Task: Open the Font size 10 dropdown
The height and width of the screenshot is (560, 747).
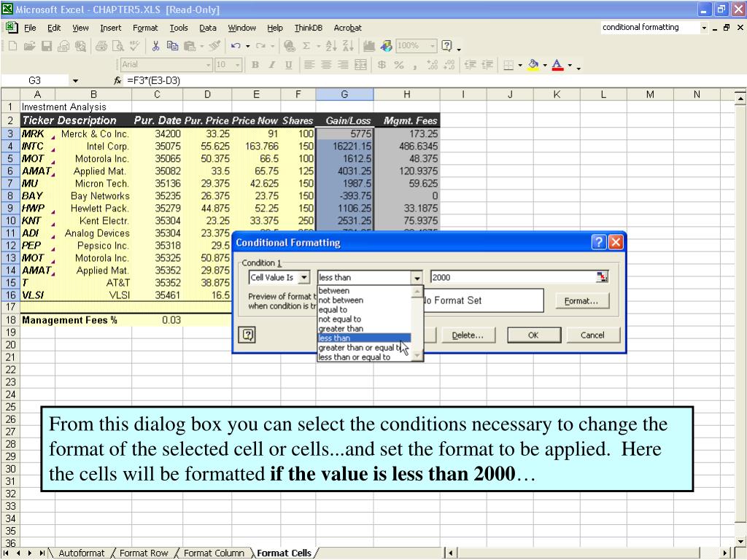Action: click(239, 65)
